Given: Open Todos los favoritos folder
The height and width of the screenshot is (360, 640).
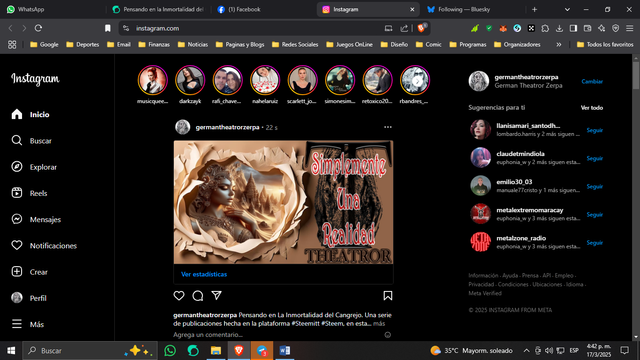Looking at the screenshot, I should click(x=605, y=44).
